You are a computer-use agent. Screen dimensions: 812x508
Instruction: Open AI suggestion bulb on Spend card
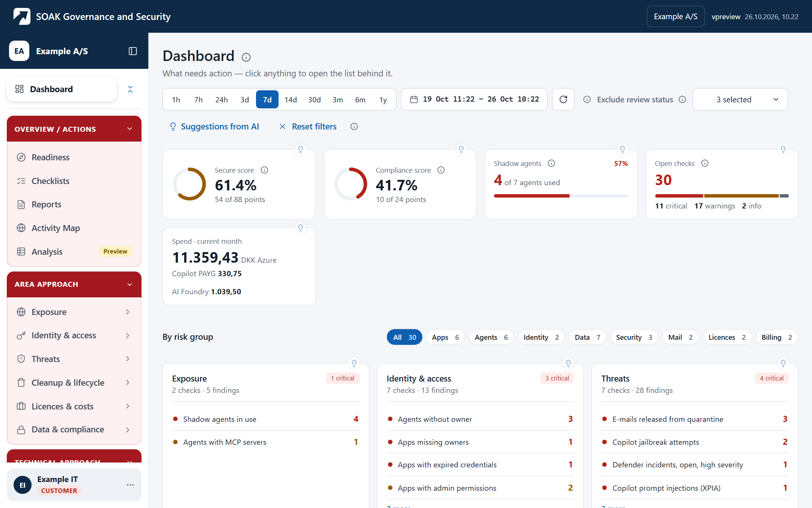pos(300,228)
